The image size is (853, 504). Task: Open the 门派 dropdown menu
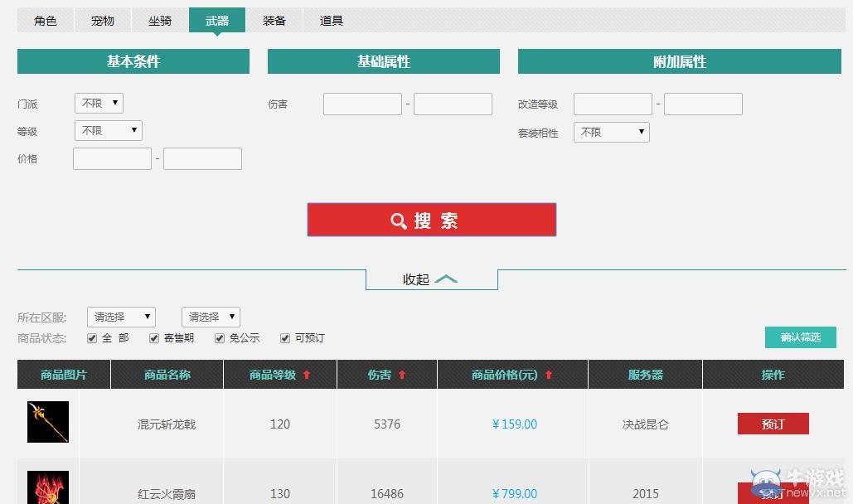pos(98,103)
